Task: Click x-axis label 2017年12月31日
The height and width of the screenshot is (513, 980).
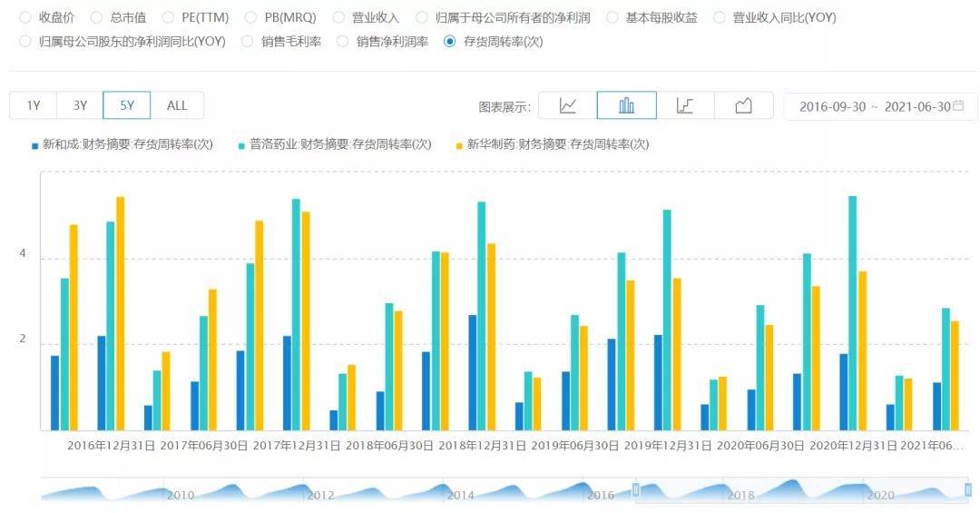Action: (x=297, y=446)
